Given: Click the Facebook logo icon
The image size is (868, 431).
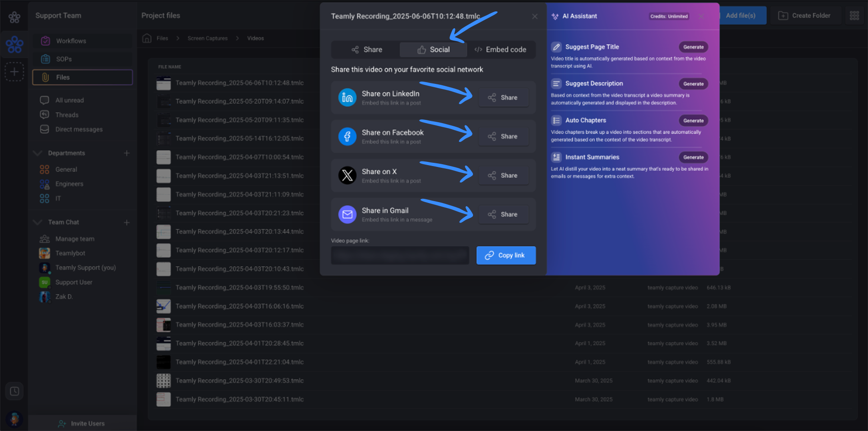Looking at the screenshot, I should (347, 136).
